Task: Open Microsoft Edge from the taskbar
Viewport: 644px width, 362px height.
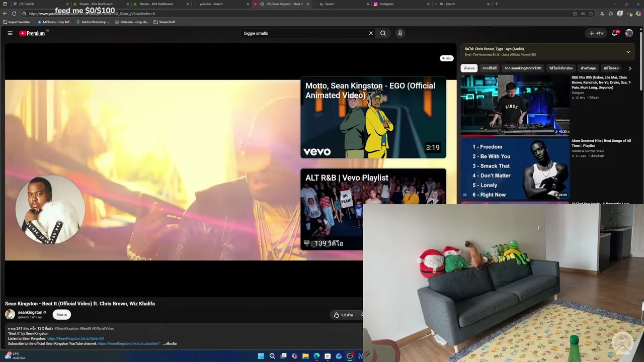Action: pos(316,356)
